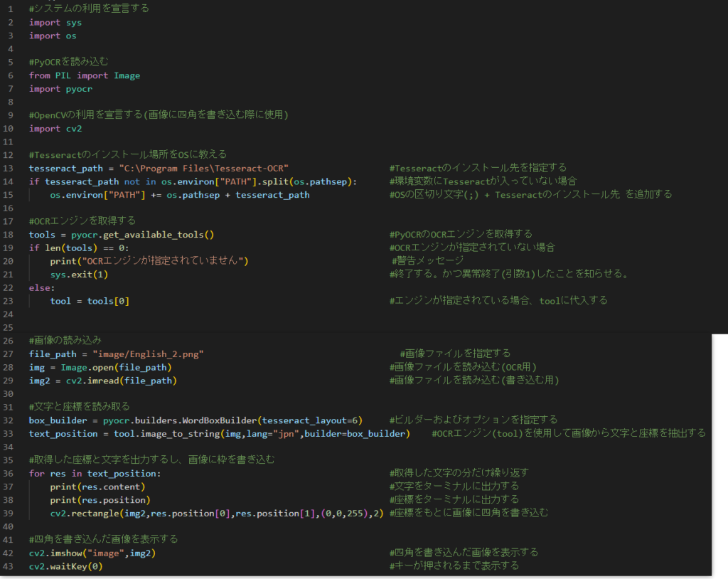Click 'Image.open(file_path)' on line 28
This screenshot has height=579, width=728.
pos(116,367)
